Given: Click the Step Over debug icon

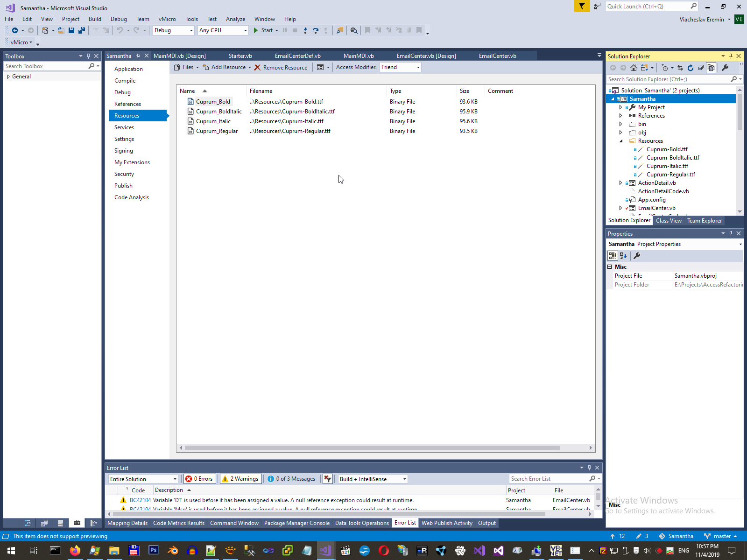Looking at the screenshot, I should [316, 30].
